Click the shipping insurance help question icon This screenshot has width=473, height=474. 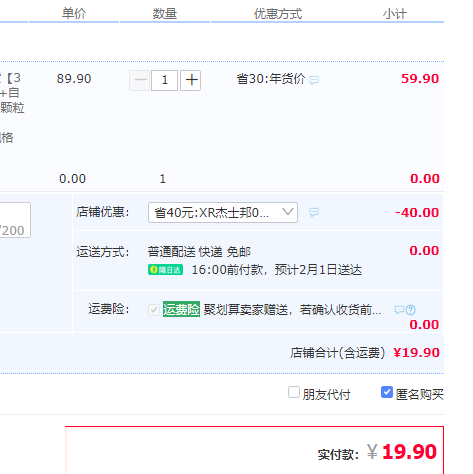[411, 310]
